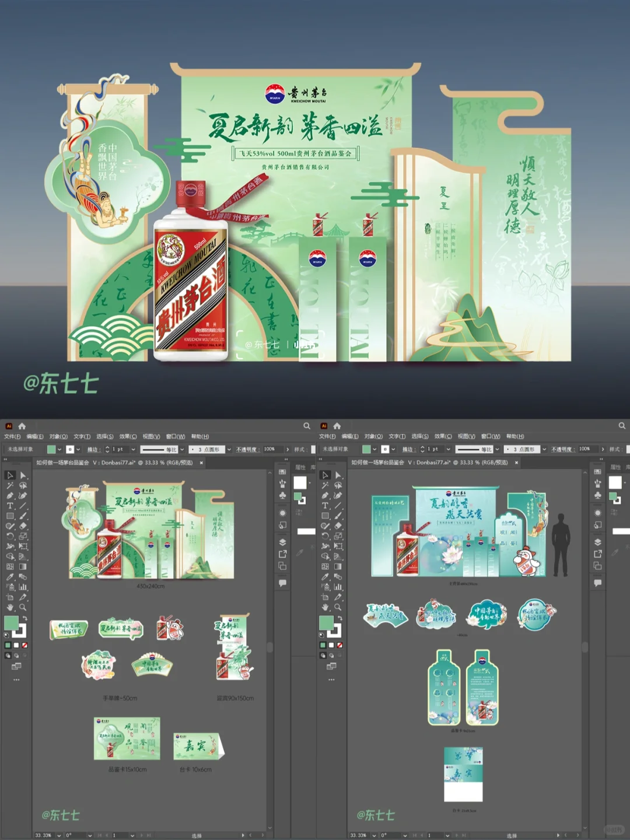Select the Eraser tool in left window
Screen dimensions: 630x840
[23, 526]
